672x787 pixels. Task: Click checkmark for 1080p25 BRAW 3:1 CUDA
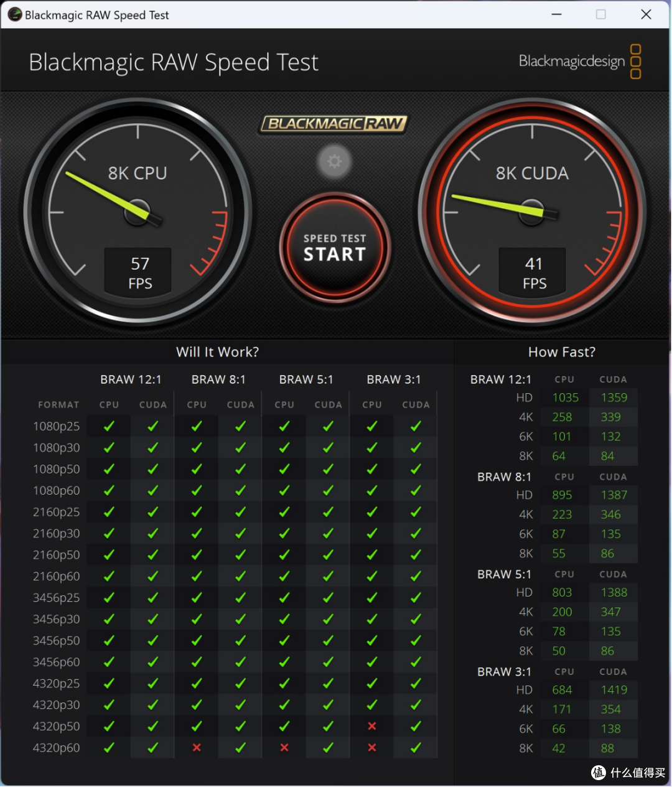416,426
